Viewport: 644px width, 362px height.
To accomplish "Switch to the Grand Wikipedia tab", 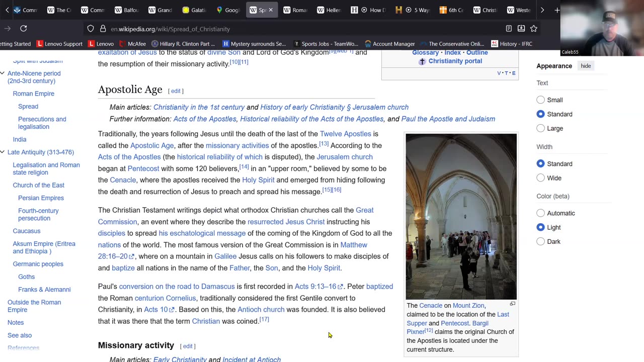I will 160,10.
